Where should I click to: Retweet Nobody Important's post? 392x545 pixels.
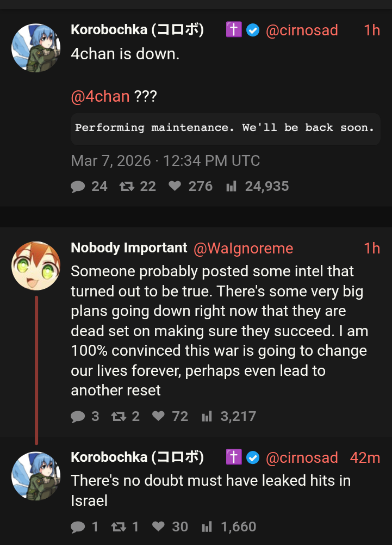tap(118, 417)
